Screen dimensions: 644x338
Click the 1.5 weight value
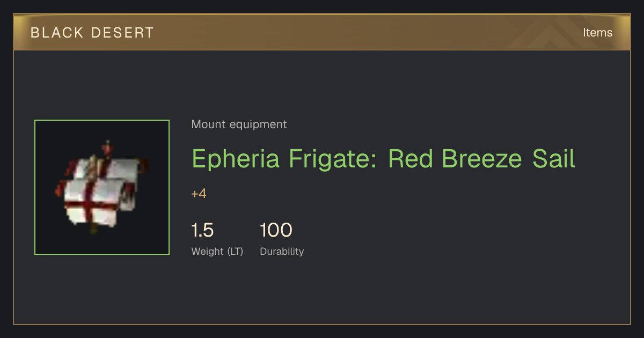coord(202,230)
